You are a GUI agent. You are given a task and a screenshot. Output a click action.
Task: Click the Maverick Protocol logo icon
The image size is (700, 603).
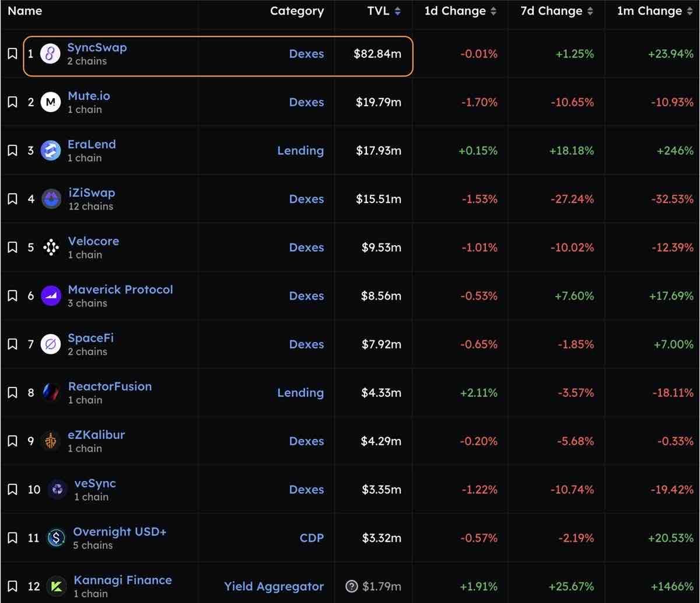[51, 296]
